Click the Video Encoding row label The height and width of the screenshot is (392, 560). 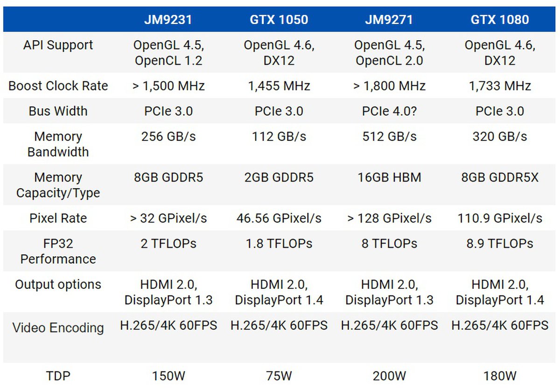point(58,328)
